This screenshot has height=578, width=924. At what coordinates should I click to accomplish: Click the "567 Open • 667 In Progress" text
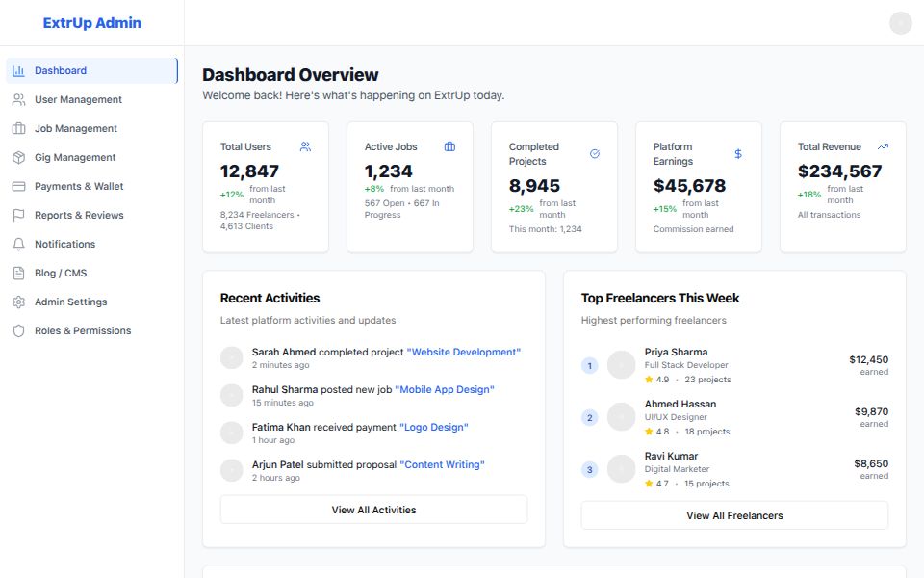(402, 209)
